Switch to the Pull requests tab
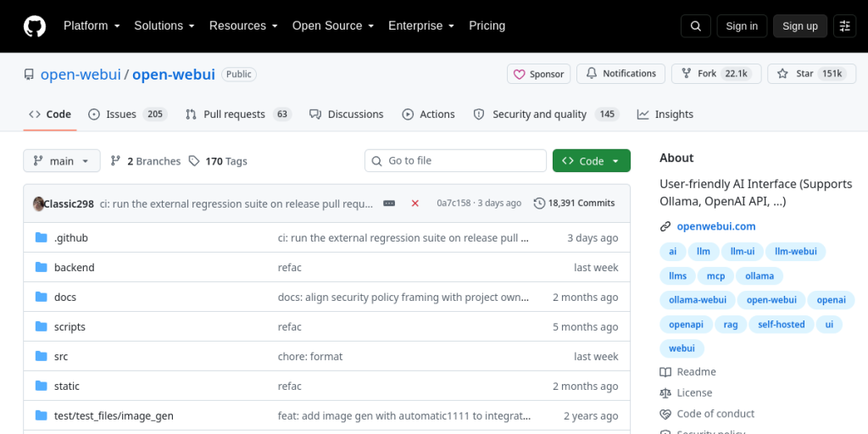This screenshot has width=868, height=434. pos(238,114)
